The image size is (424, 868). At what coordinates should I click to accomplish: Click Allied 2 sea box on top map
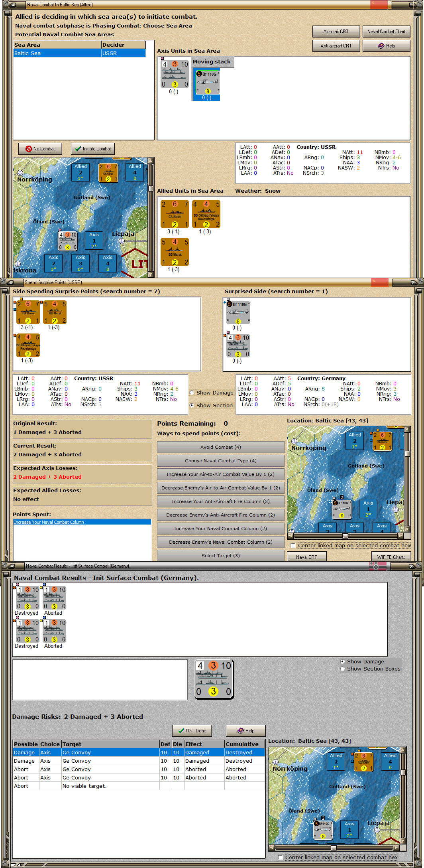click(x=80, y=172)
